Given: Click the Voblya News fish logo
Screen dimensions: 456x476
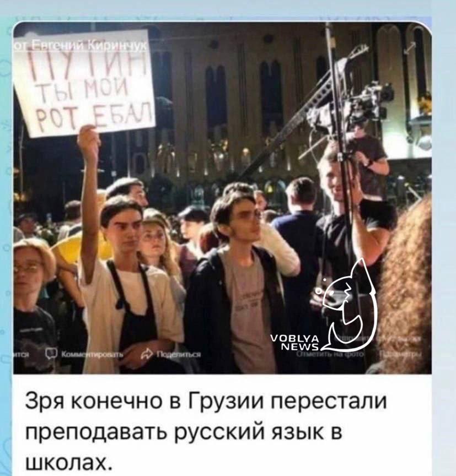Looking at the screenshot, I should [x=349, y=304].
